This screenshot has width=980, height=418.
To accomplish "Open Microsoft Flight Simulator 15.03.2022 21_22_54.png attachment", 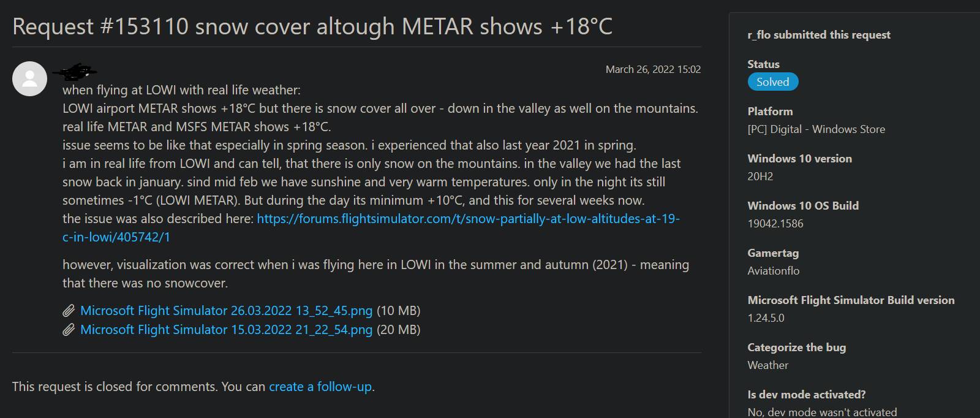I will pos(226,330).
